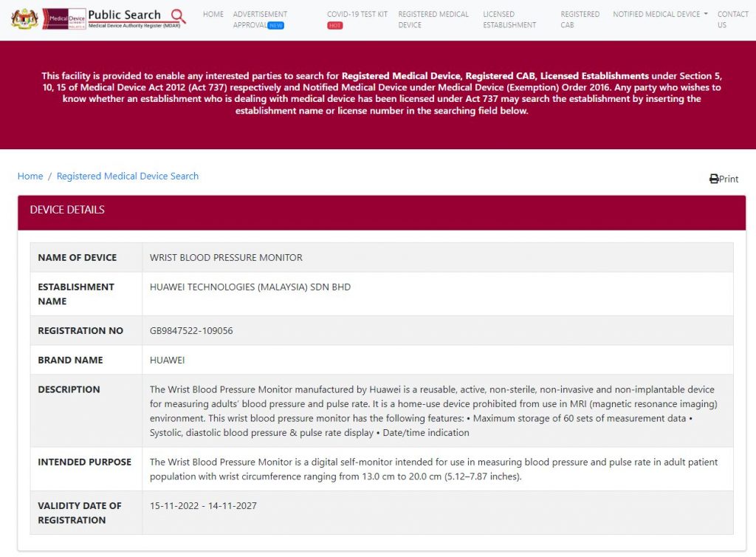756x557 pixels.
Task: Click the red HOT badge
Action: [x=335, y=25]
